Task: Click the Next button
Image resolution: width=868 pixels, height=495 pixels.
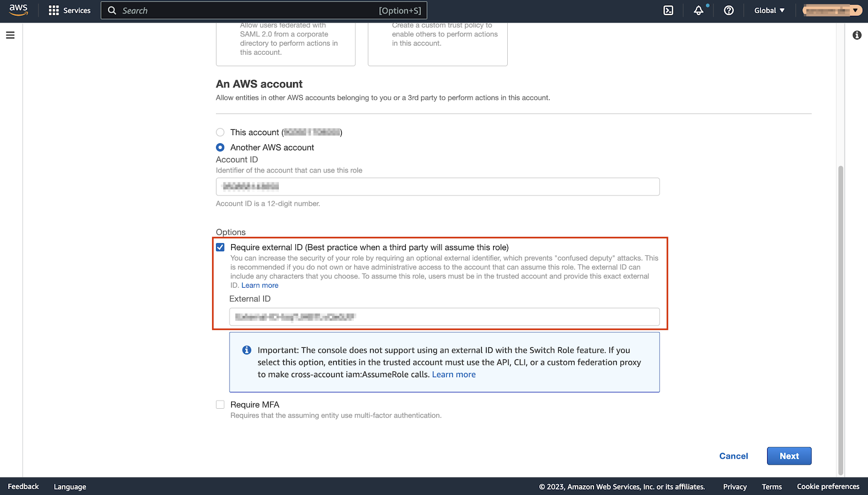Action: point(789,456)
